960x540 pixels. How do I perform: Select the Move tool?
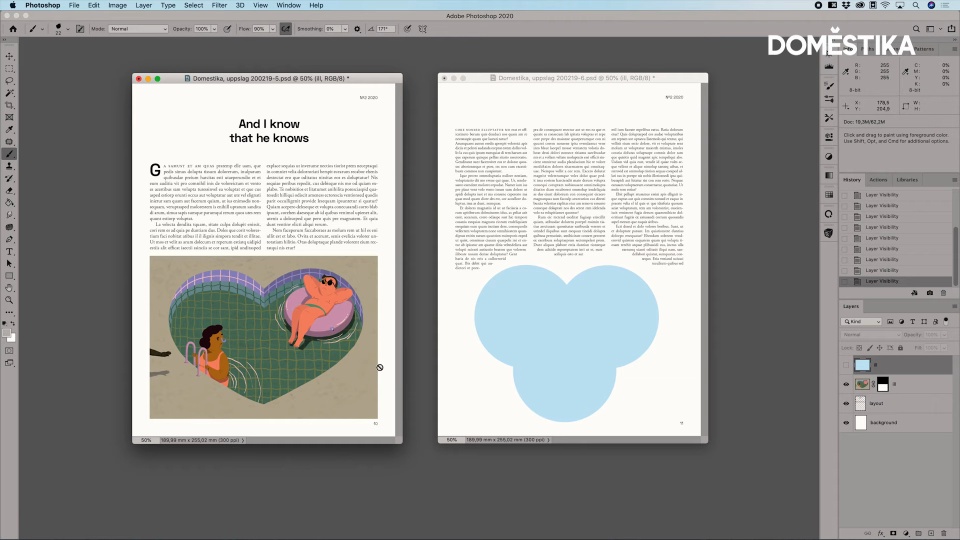[10, 56]
